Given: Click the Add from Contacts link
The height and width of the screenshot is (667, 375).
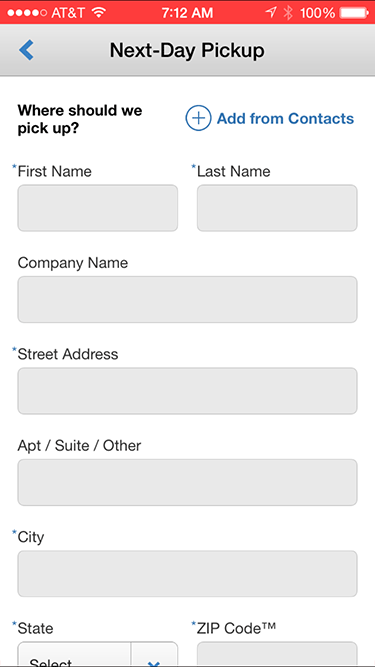Looking at the screenshot, I should pyautogui.click(x=285, y=119).
